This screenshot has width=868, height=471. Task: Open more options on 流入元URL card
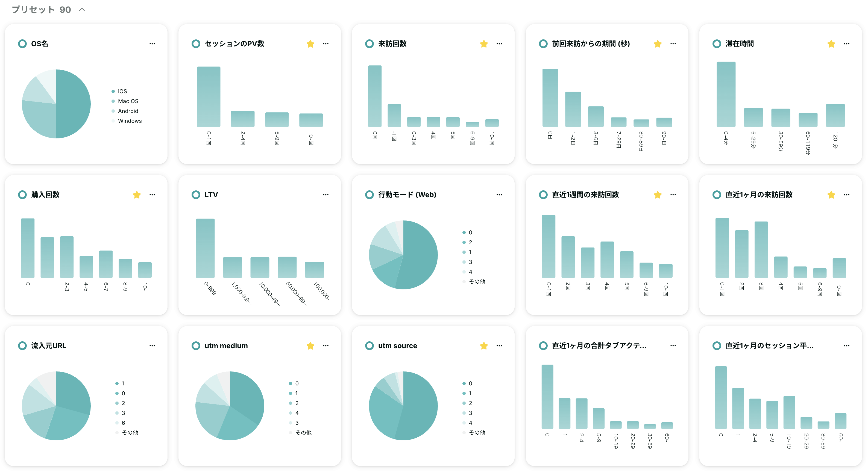coord(152,346)
